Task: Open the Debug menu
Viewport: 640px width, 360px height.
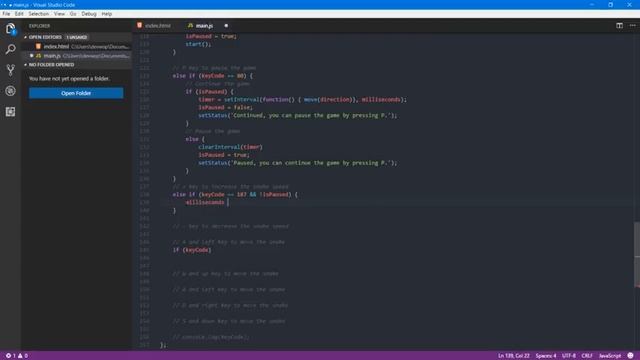Action: coord(89,14)
